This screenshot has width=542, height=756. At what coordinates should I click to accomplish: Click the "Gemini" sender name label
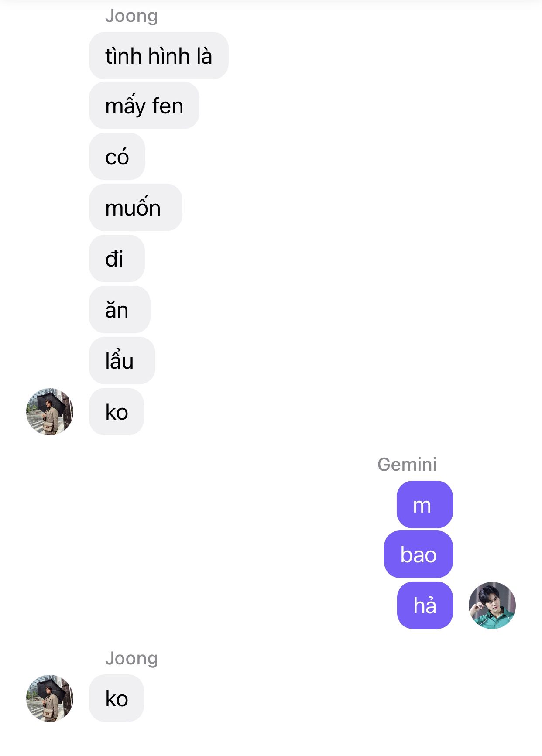pyautogui.click(x=407, y=464)
